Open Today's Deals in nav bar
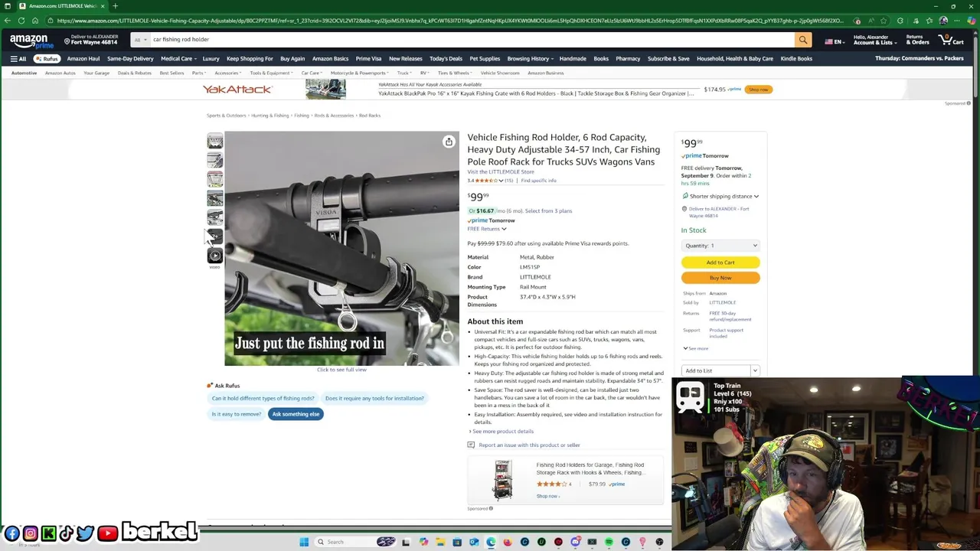The width and height of the screenshot is (980, 551). point(446,59)
